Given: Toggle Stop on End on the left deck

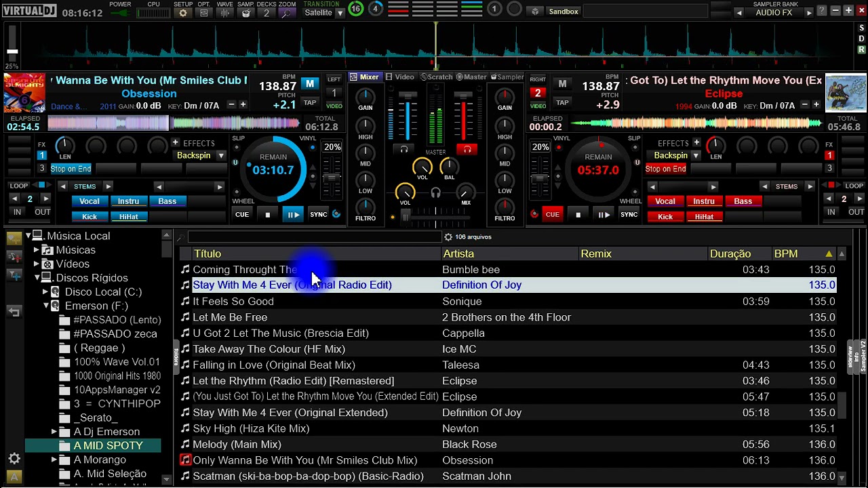Looking at the screenshot, I should pyautogui.click(x=71, y=169).
